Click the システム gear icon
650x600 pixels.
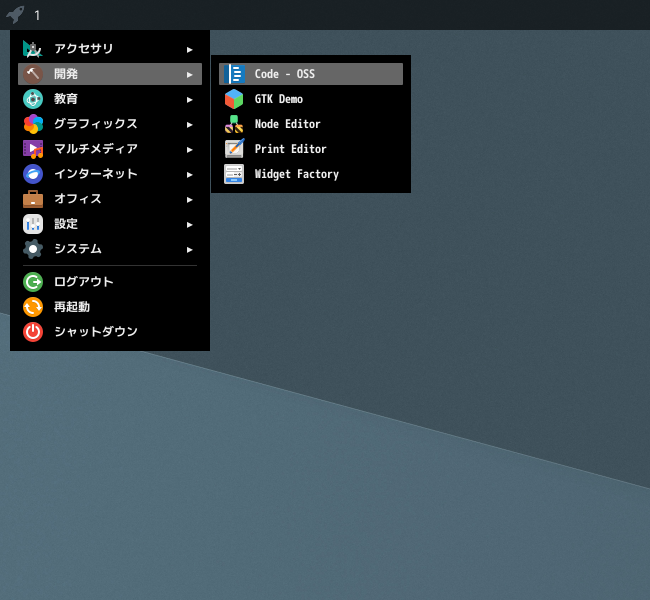(x=33, y=249)
